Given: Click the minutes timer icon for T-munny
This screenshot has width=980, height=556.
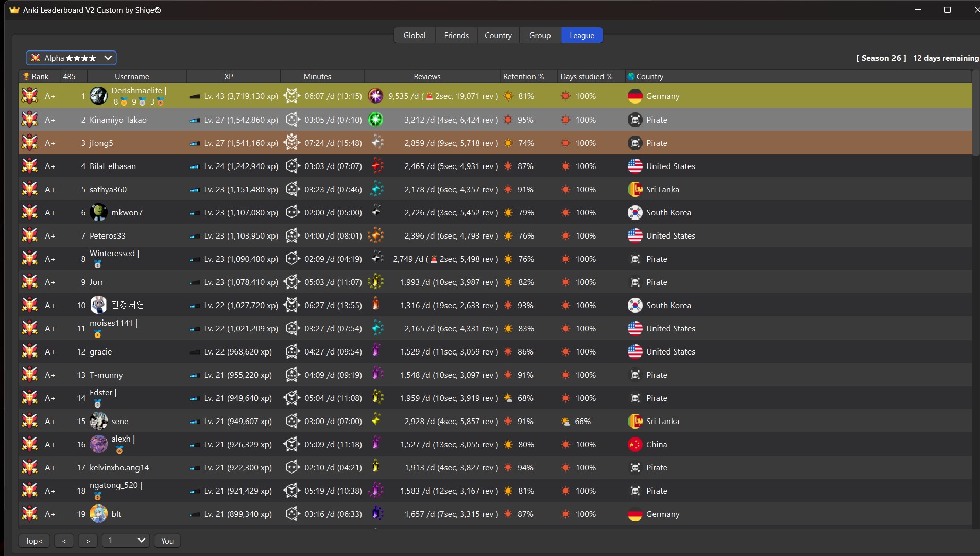Looking at the screenshot, I should (292, 375).
